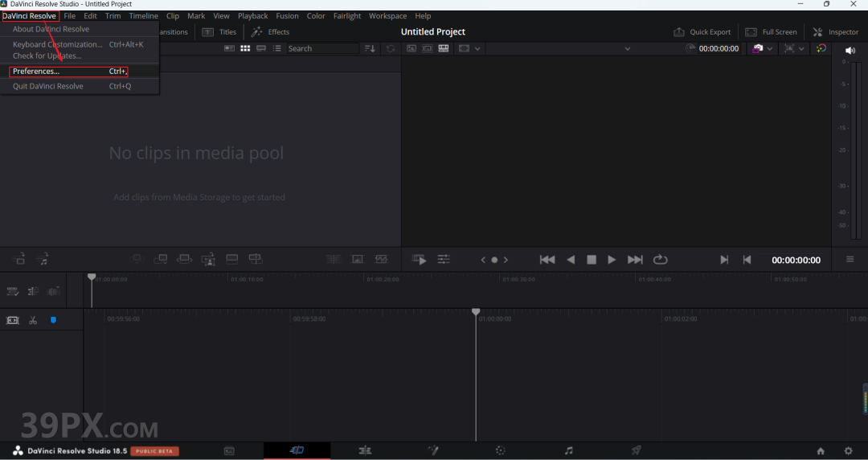Expand the dropdown beside the purple camera icon
Viewport: 868px width, 460px height.
pos(769,49)
